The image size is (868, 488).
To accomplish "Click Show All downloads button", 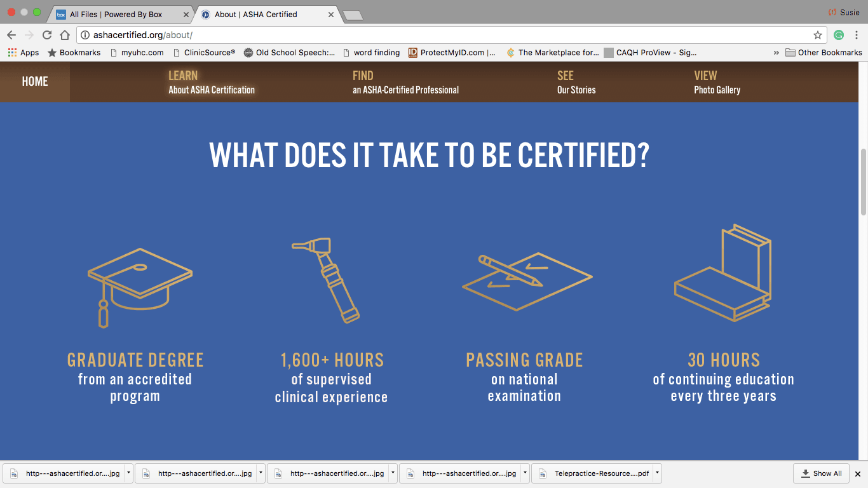I will (821, 473).
